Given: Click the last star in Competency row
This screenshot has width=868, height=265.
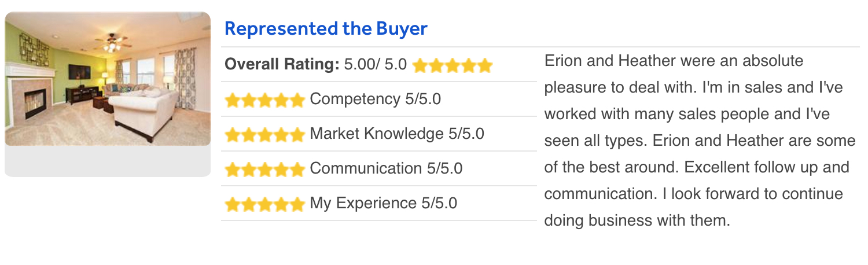Looking at the screenshot, I should 296,100.
